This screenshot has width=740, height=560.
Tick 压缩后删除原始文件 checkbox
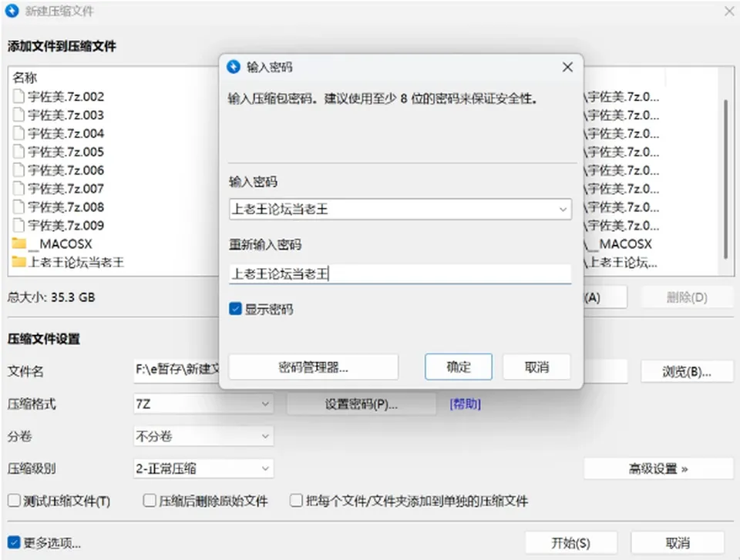[x=150, y=501]
